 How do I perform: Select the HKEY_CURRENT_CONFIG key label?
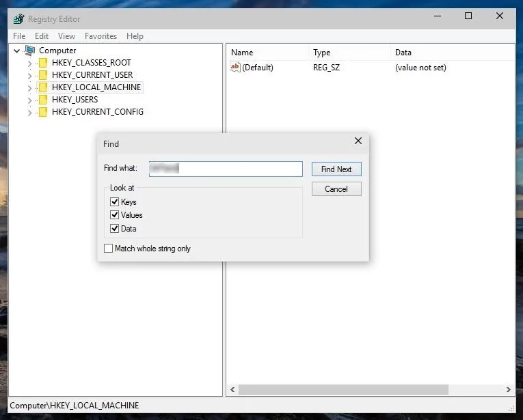(98, 112)
